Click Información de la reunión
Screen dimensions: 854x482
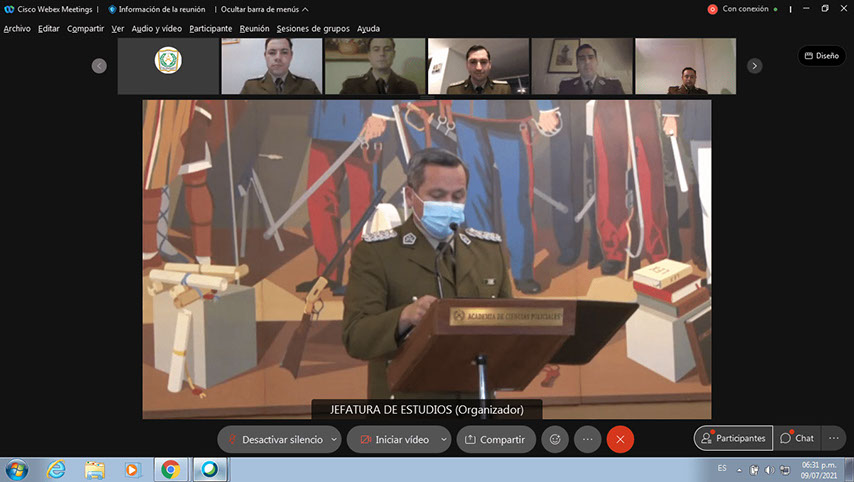(161, 9)
